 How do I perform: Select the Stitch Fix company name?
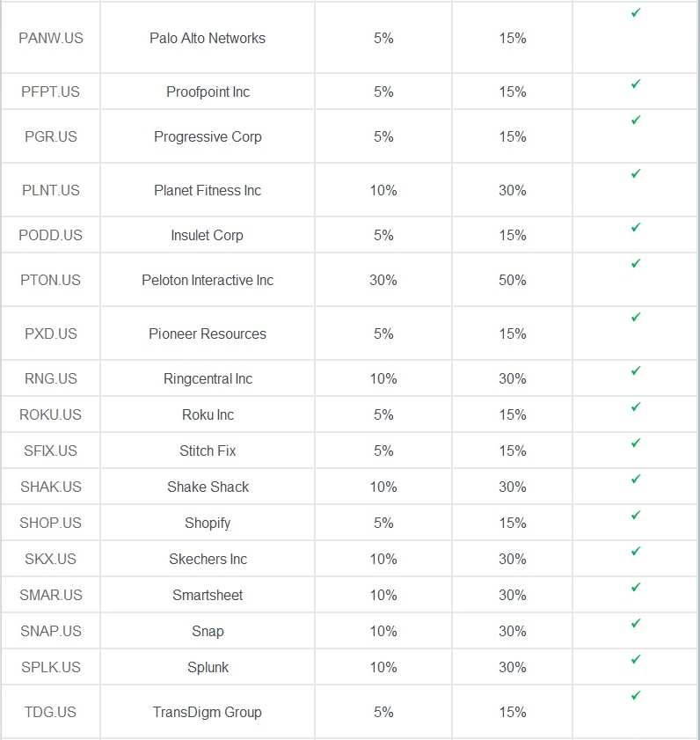click(x=208, y=451)
